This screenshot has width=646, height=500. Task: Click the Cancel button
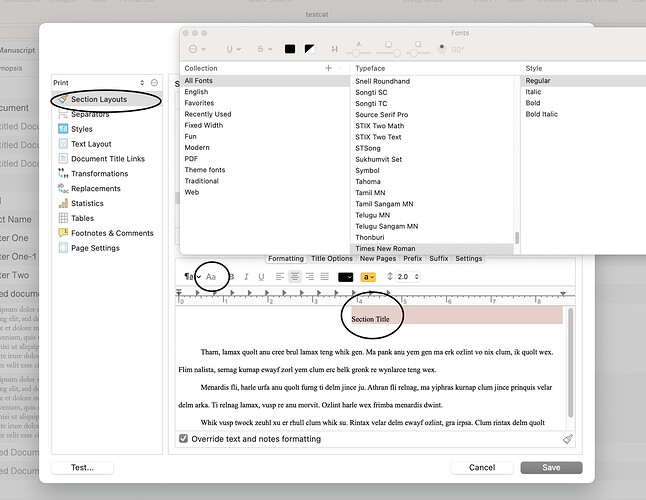(481, 467)
